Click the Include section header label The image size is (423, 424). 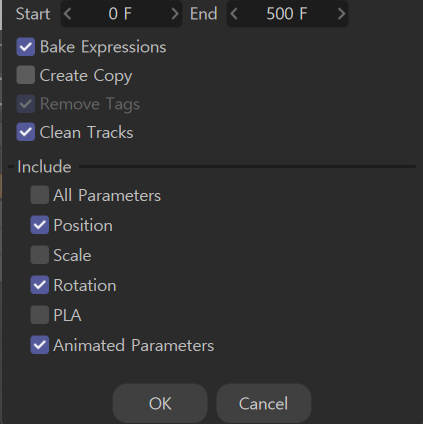pos(44,167)
